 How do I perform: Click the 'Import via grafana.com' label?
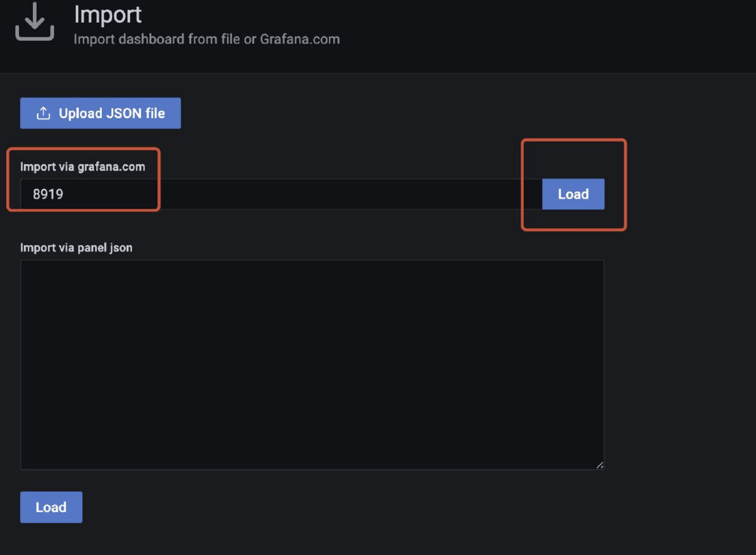83,167
